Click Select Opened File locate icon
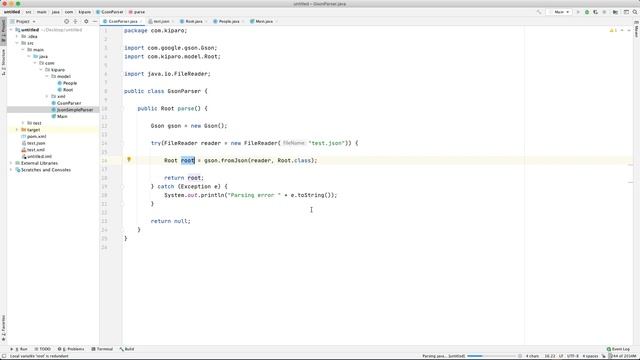Viewport: 640px width, 360px height. (x=67, y=21)
